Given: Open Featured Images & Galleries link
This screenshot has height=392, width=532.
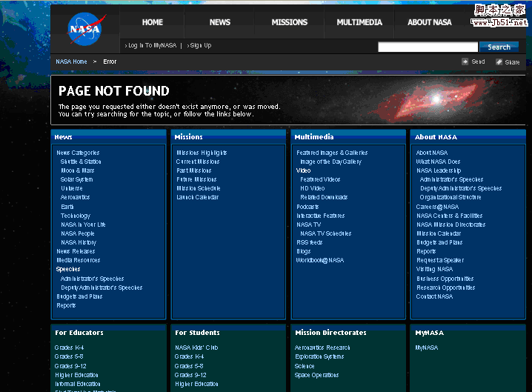Looking at the screenshot, I should [x=332, y=153].
